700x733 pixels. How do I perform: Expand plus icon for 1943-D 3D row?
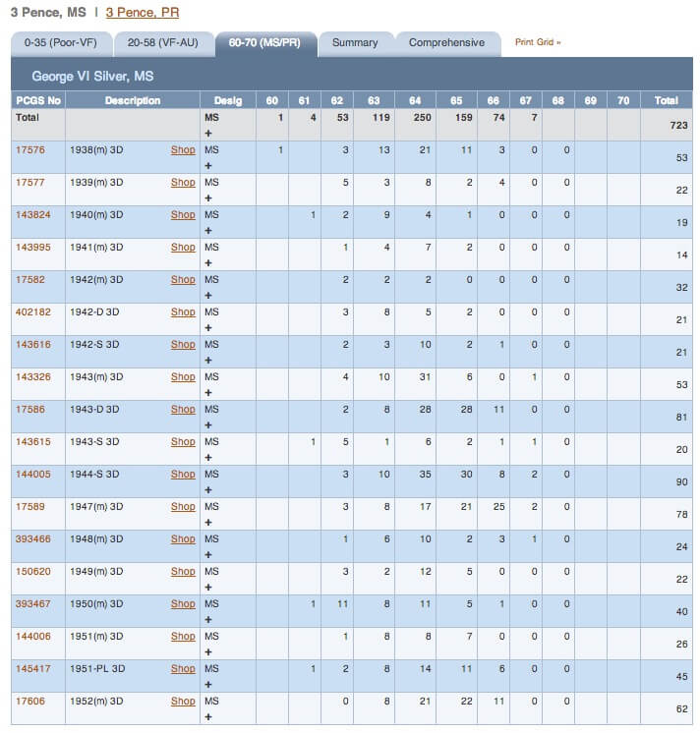[208, 424]
